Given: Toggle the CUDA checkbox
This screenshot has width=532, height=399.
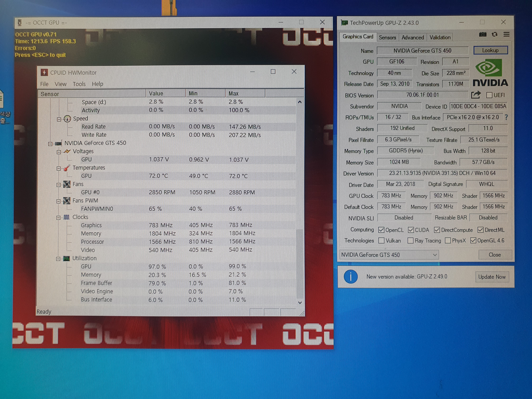Looking at the screenshot, I should pyautogui.click(x=411, y=230).
